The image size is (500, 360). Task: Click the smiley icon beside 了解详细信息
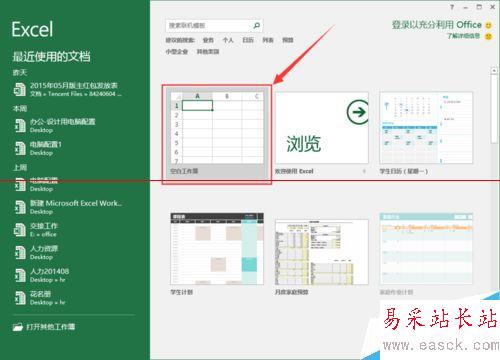pos(488,36)
